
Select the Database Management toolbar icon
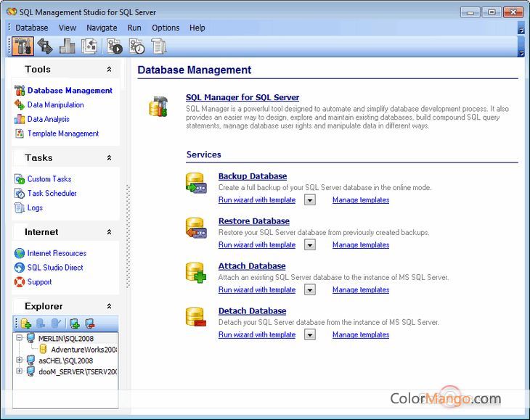[23, 46]
